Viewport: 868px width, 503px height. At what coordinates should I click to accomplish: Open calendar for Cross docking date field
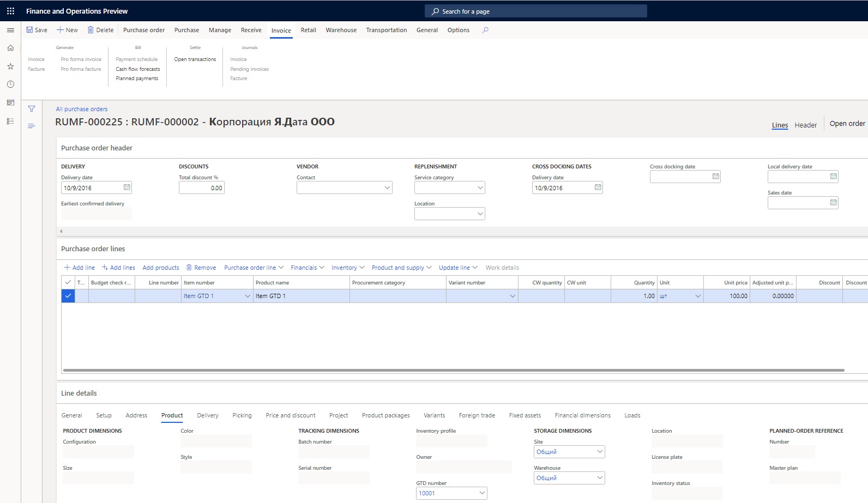[716, 177]
